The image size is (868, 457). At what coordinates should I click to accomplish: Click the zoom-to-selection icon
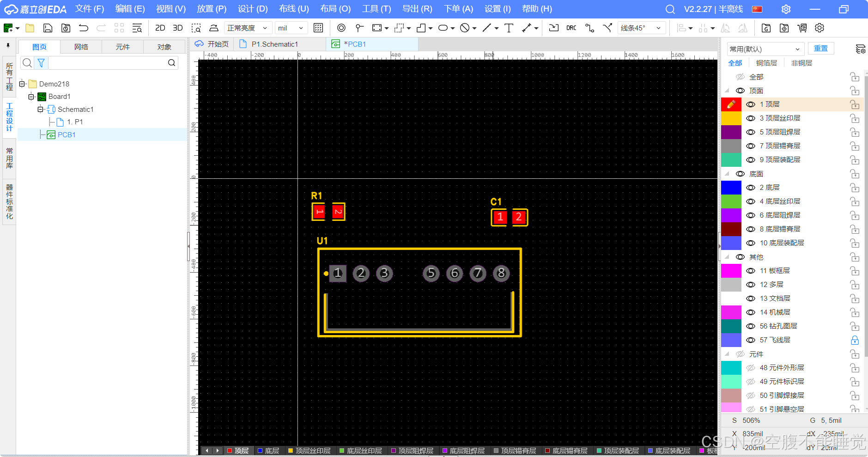pos(196,28)
